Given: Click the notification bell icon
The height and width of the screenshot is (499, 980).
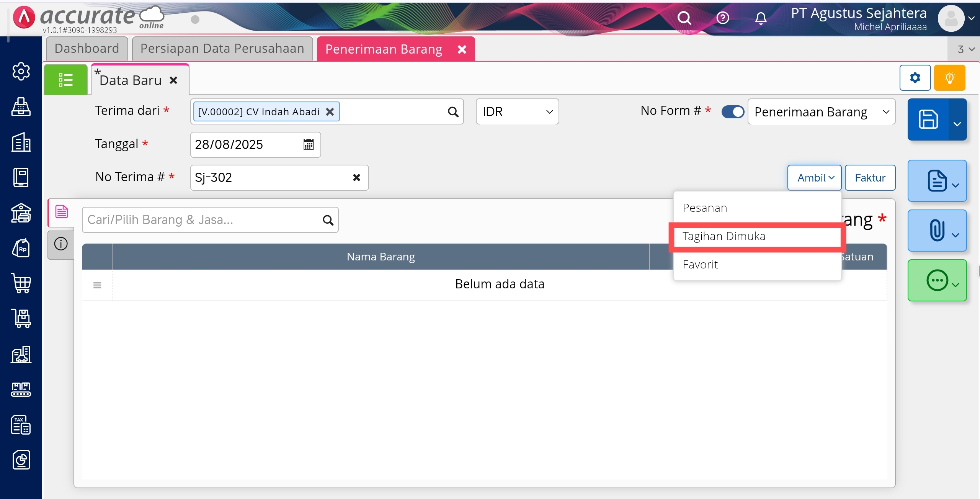Looking at the screenshot, I should 761,18.
